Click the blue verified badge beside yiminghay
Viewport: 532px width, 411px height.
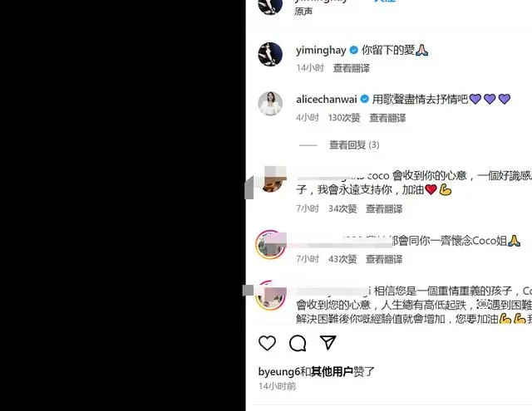point(353,50)
